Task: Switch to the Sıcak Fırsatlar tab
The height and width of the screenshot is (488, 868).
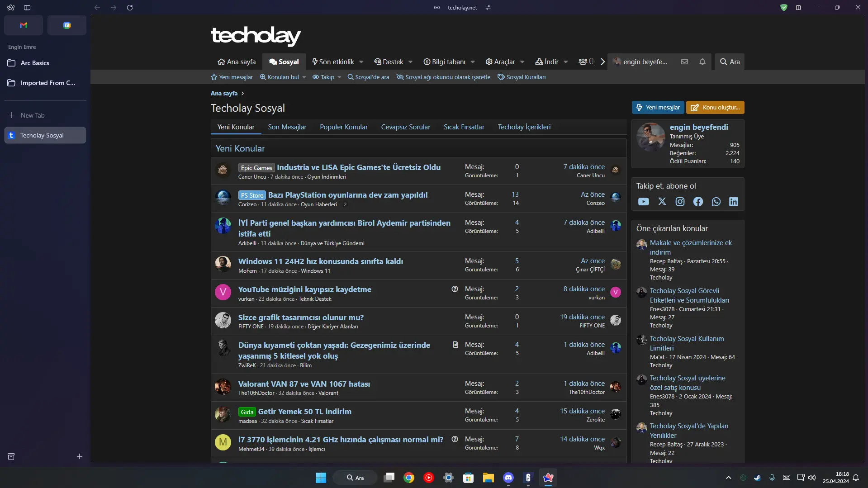Action: pos(464,127)
